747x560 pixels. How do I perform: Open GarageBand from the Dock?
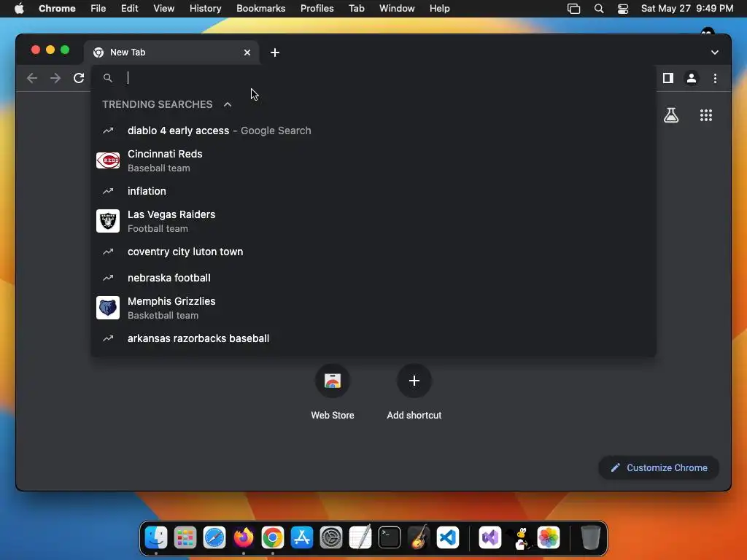point(418,537)
